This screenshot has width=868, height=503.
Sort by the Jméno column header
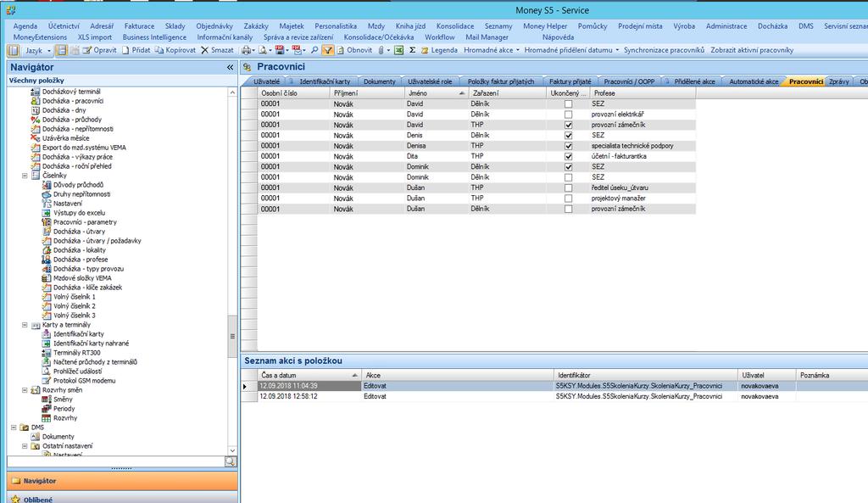(437, 93)
